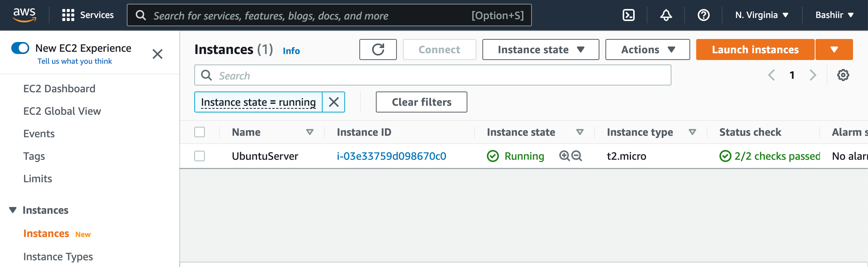
Task: Click the zoom-in filter icon beside Running
Action: click(564, 156)
